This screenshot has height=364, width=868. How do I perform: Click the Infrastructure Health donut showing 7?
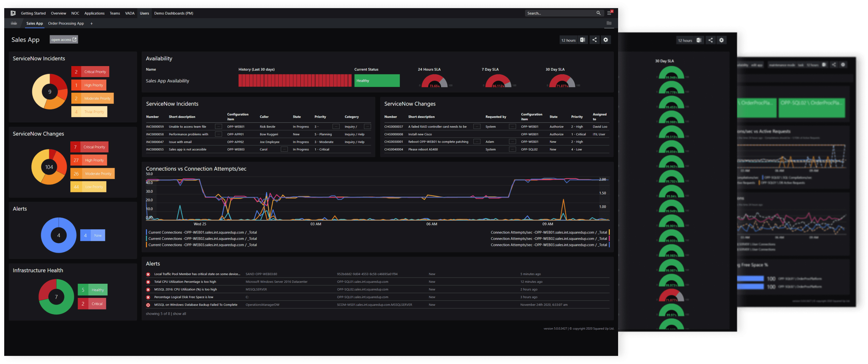[x=56, y=297]
